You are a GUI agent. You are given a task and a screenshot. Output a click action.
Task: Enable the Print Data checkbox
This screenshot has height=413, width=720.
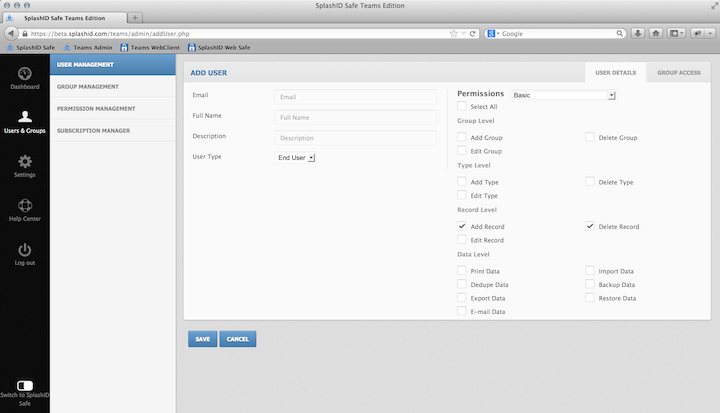(462, 271)
